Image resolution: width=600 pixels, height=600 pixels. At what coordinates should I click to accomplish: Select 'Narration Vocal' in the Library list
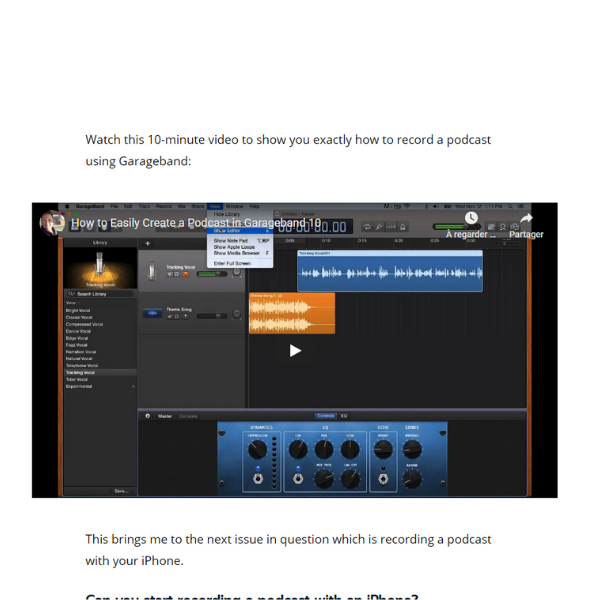coord(81,352)
